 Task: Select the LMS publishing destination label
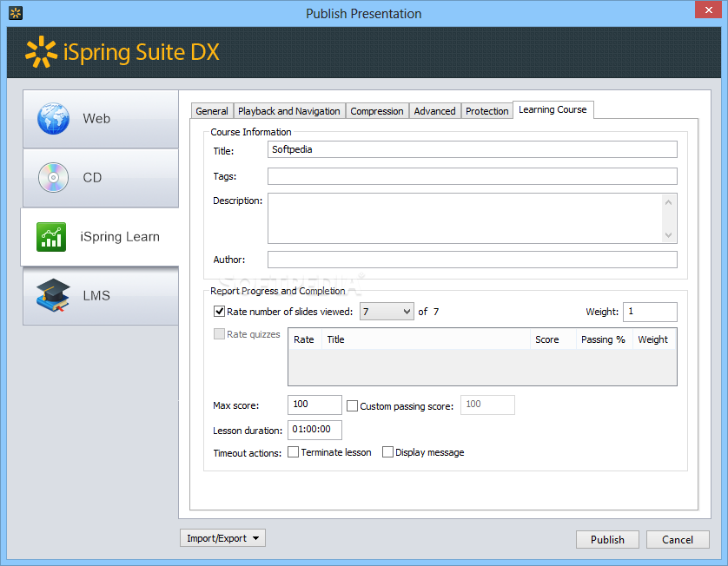tap(96, 295)
